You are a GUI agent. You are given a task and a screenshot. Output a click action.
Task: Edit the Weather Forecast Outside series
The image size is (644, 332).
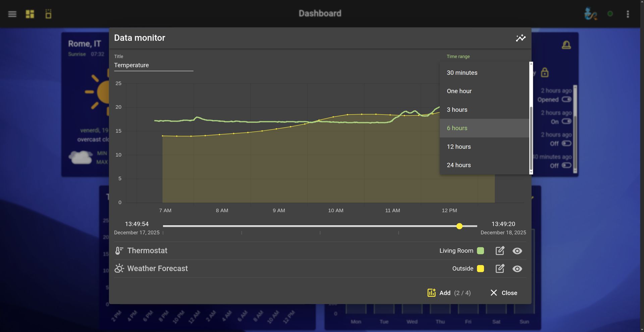[x=500, y=269]
